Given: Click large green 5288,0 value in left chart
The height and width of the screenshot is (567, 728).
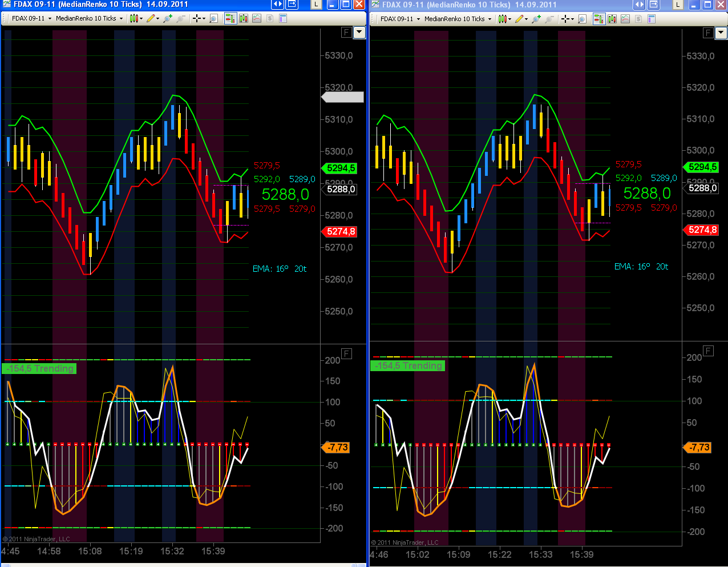Looking at the screenshot, I should (285, 195).
